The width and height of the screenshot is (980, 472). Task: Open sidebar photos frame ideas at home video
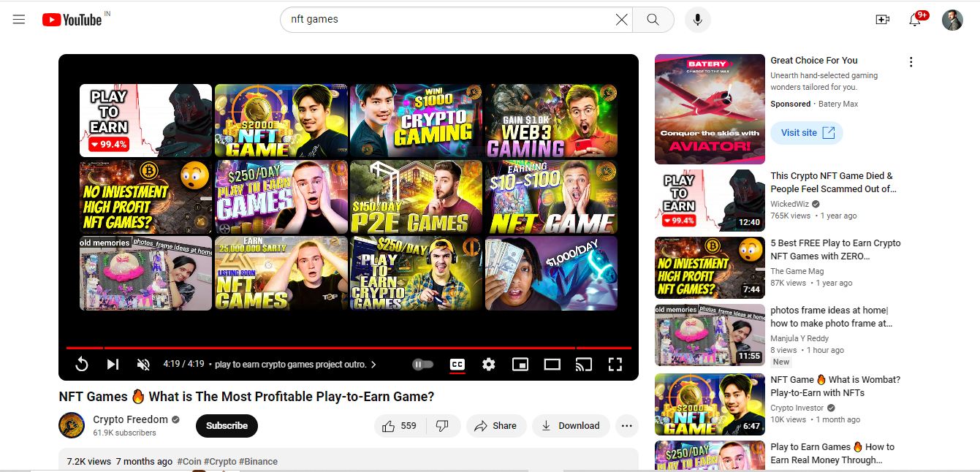(x=832, y=316)
